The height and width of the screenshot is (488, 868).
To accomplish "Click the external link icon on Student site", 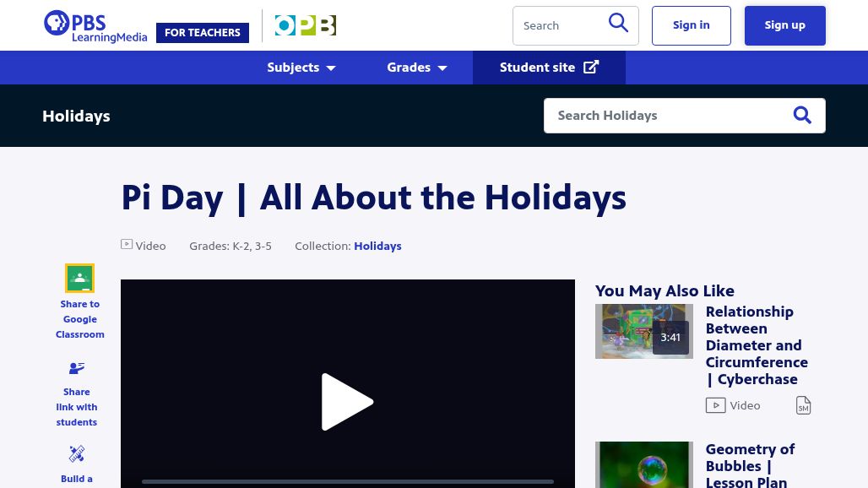I will click(x=591, y=67).
